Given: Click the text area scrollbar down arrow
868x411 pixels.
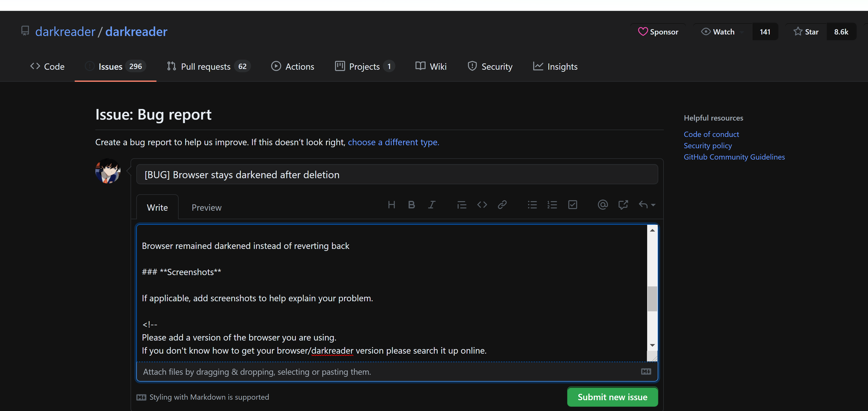Looking at the screenshot, I should pyautogui.click(x=652, y=345).
